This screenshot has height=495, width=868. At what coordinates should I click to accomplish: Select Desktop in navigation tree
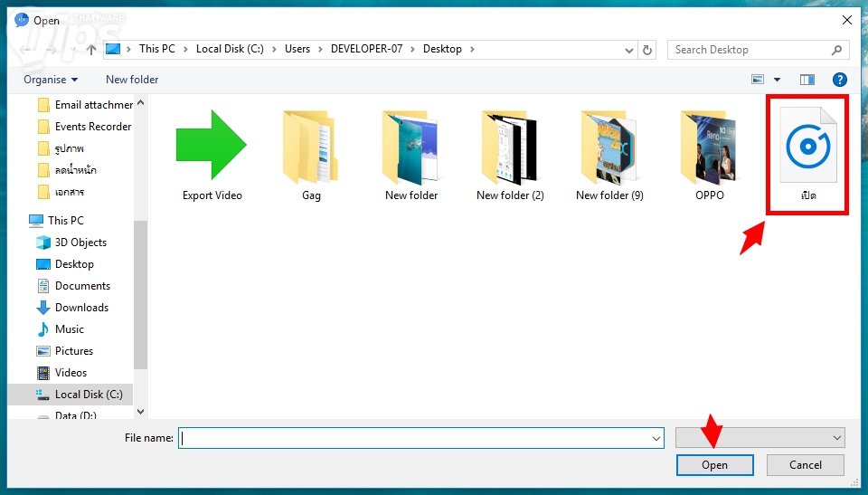pos(65,264)
